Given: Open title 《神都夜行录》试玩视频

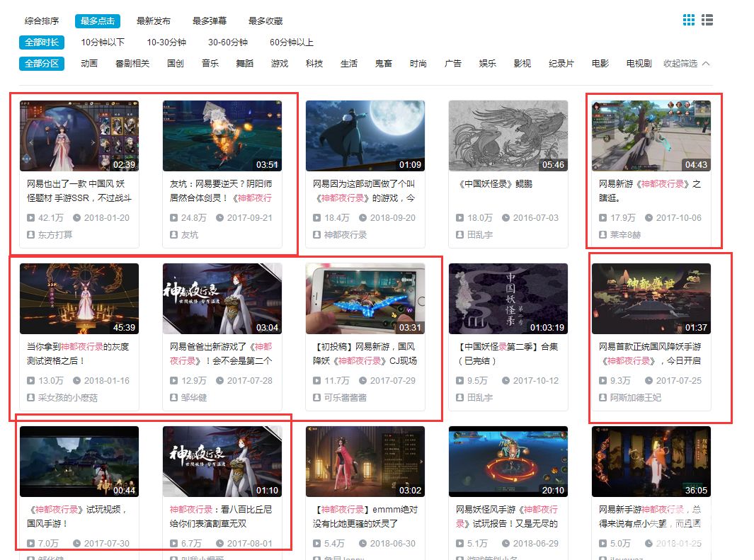Looking at the screenshot, I should [x=77, y=517].
